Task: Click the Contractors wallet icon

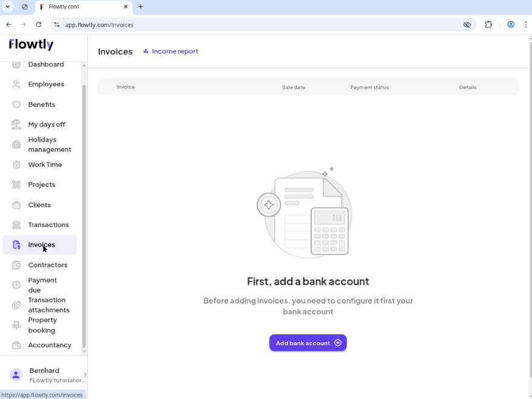Action: (x=16, y=265)
